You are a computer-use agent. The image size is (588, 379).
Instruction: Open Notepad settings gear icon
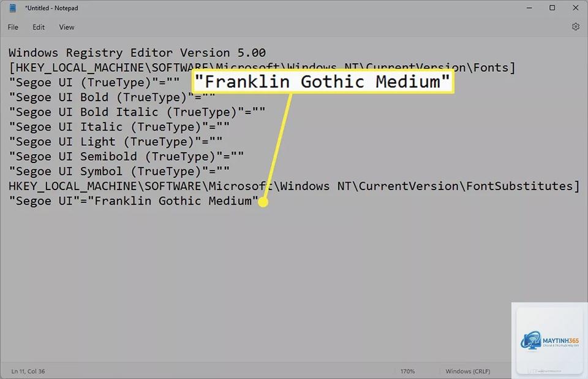575,26
